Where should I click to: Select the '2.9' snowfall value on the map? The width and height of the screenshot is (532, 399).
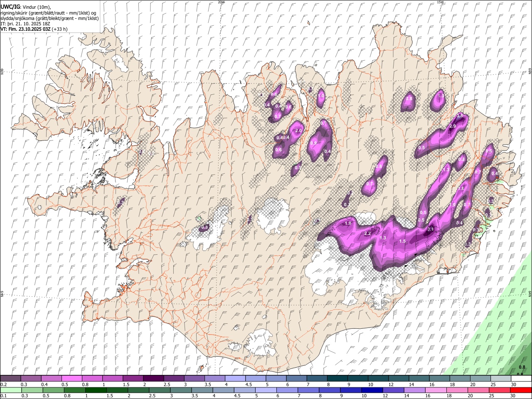click(x=453, y=126)
